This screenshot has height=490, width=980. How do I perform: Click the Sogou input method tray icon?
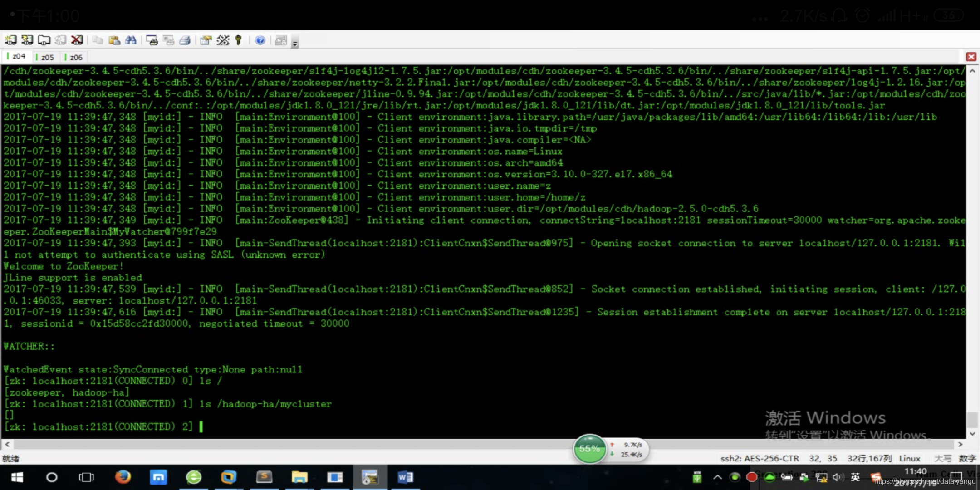click(x=876, y=477)
